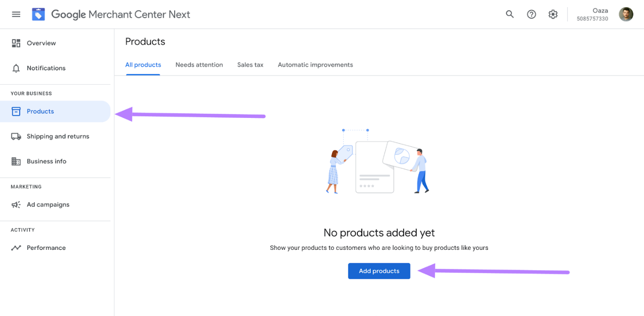The height and width of the screenshot is (316, 644).
Task: Open Notifications via the bell icon
Action: 16,68
